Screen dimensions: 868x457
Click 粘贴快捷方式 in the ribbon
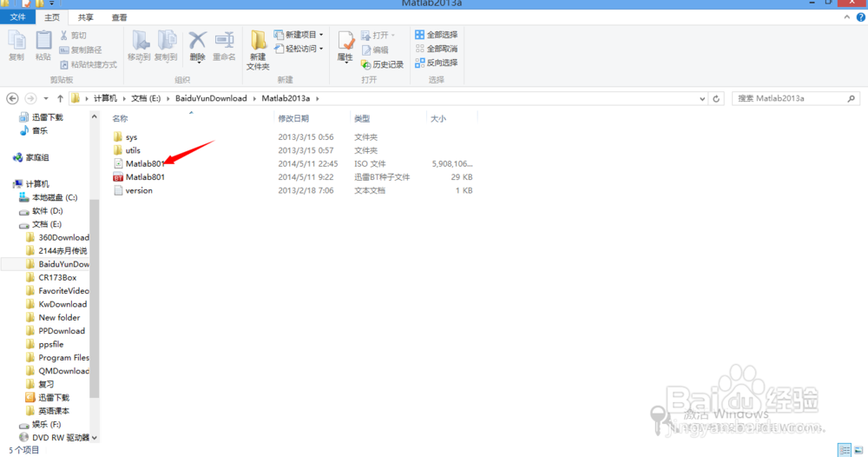pyautogui.click(x=88, y=64)
